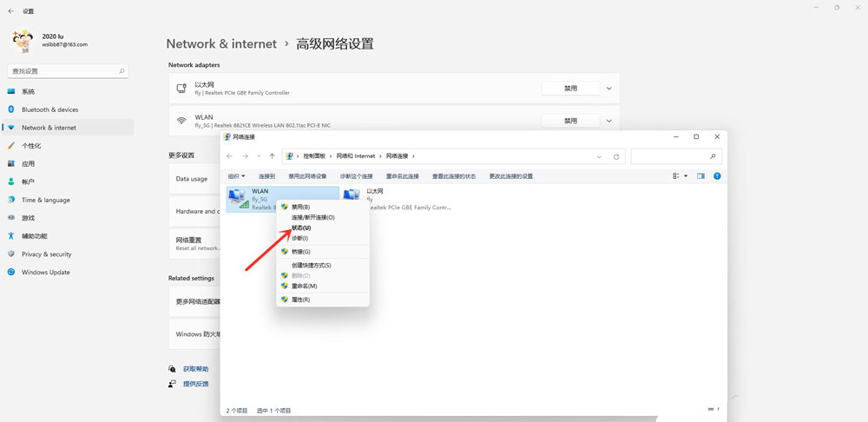Open 组织 dropdown menu
This screenshot has width=868, height=422.
(236, 176)
